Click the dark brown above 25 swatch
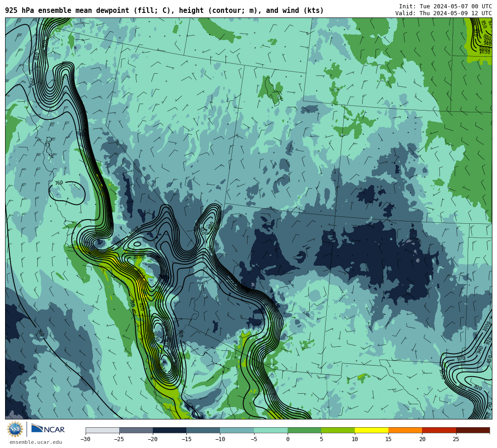The width and height of the screenshot is (497, 448). (473, 430)
